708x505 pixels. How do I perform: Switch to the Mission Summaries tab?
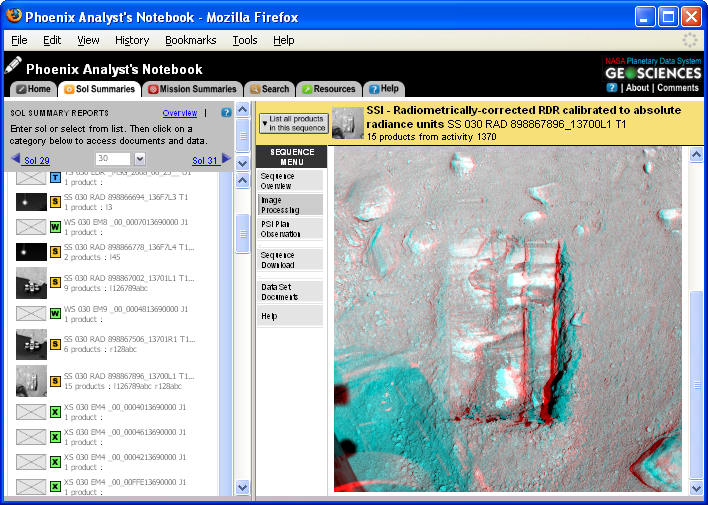click(x=192, y=89)
